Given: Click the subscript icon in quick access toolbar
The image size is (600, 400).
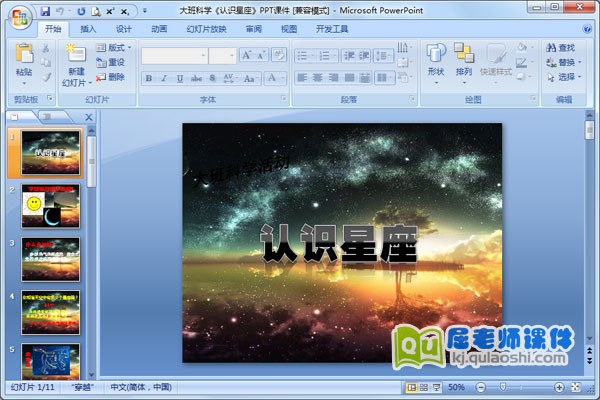Looking at the screenshot, I should point(125,12).
